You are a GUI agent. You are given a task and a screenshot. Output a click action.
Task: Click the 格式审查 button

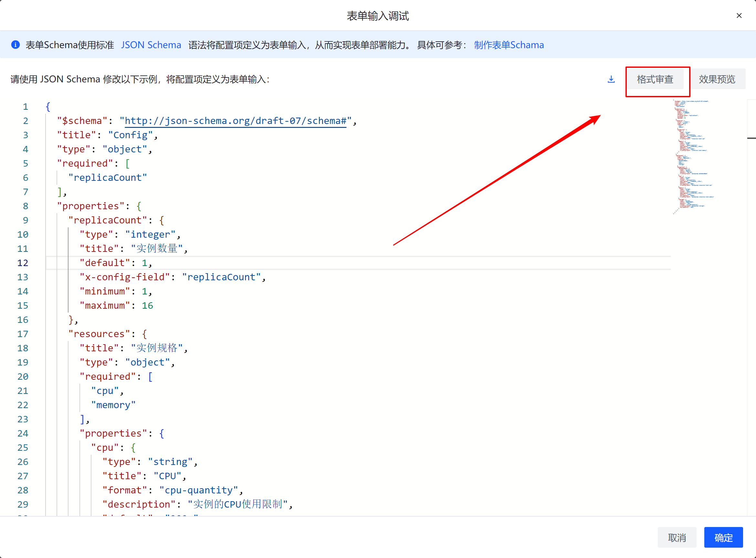[x=655, y=79]
